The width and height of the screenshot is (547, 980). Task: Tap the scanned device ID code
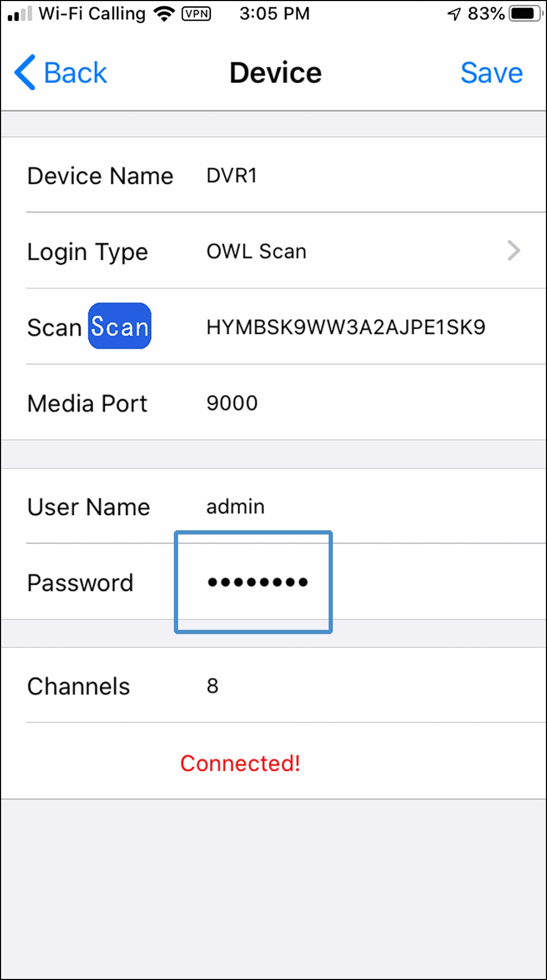[346, 327]
